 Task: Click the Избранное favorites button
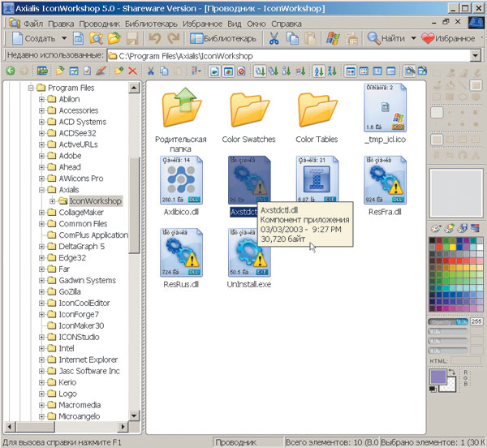click(x=448, y=38)
